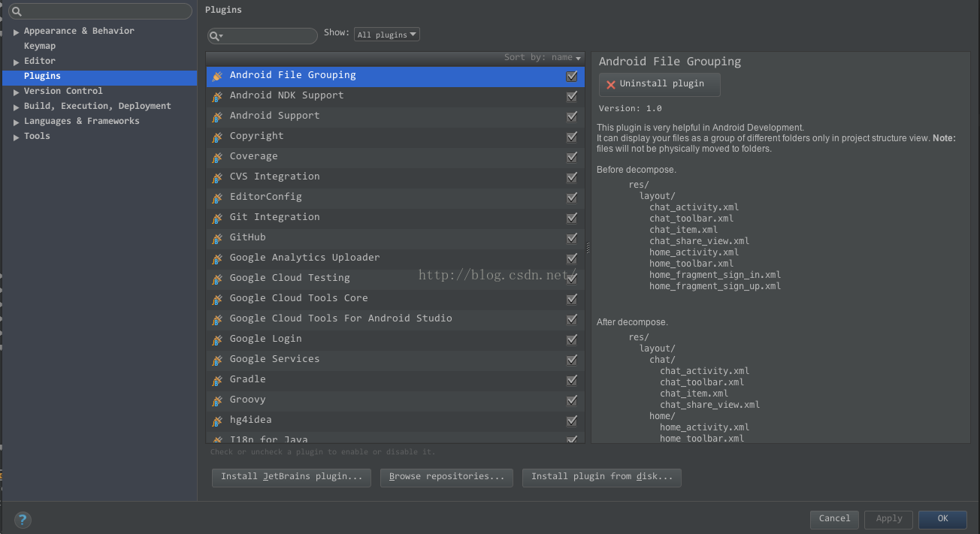This screenshot has height=534, width=980.
Task: Open the Editor settings page
Action: [x=40, y=61]
